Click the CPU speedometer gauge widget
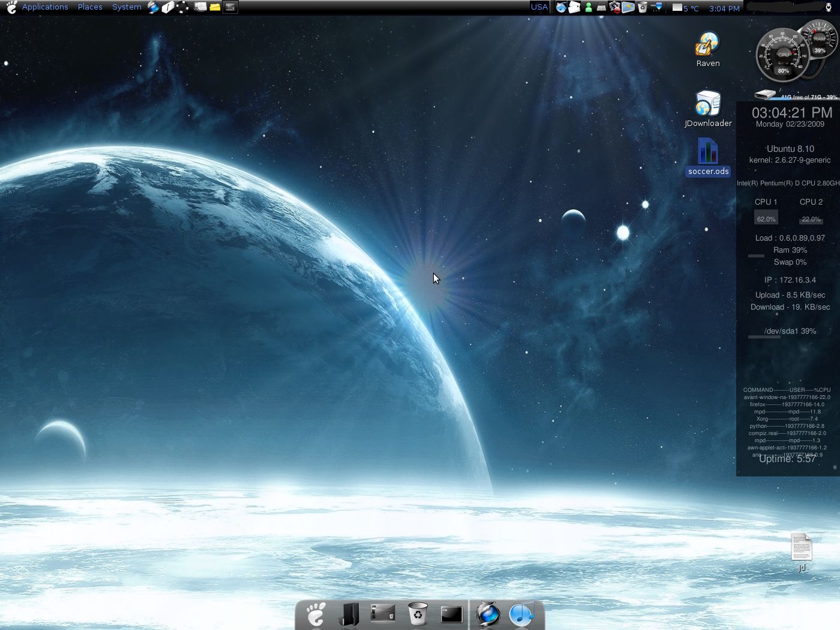Viewport: 840px width, 630px height. (x=782, y=55)
